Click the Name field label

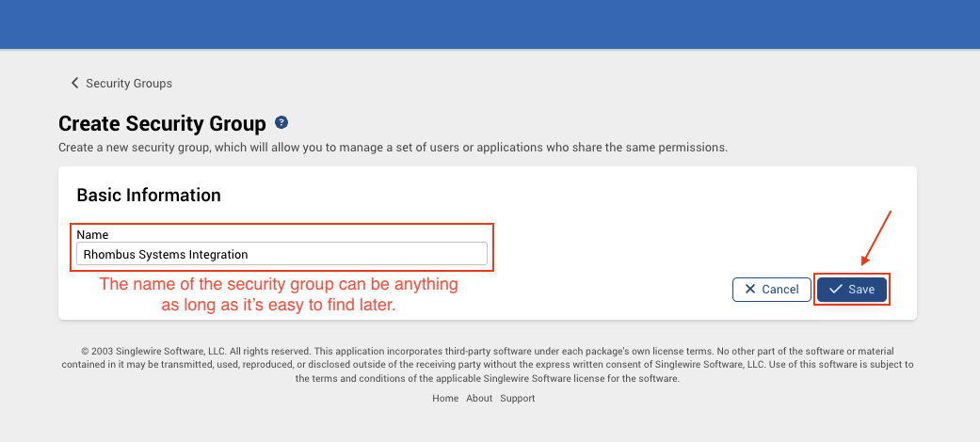[x=92, y=235]
